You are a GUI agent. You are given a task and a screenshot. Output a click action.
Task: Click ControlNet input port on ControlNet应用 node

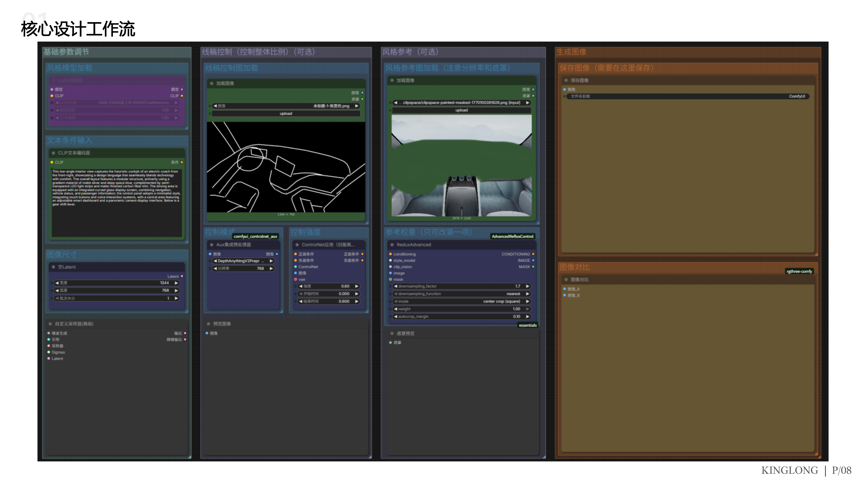click(x=296, y=267)
